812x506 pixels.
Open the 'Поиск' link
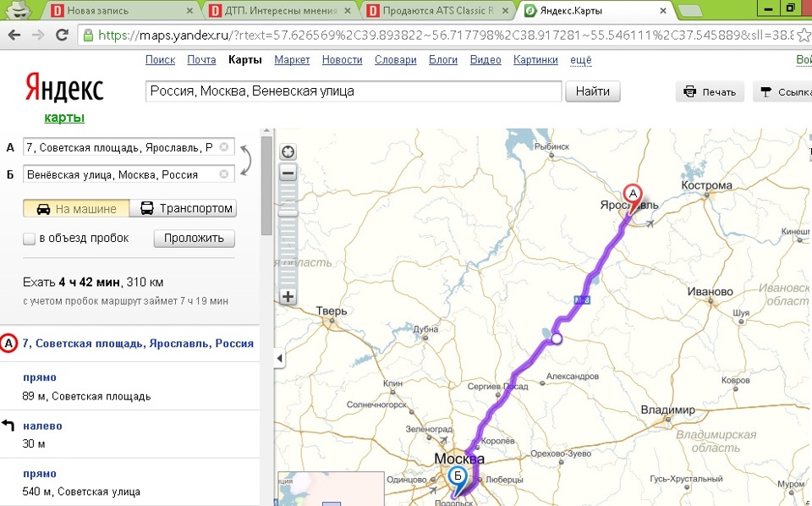click(x=160, y=59)
